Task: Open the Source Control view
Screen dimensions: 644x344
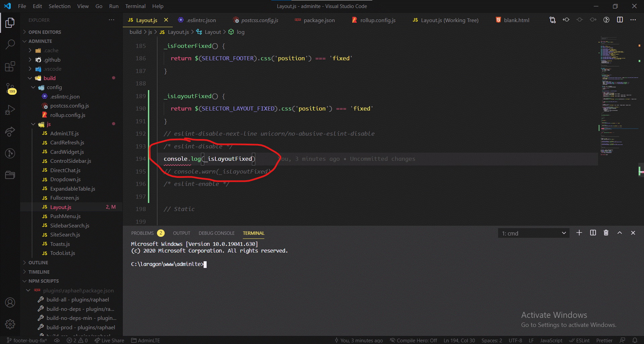Action: pos(10,88)
